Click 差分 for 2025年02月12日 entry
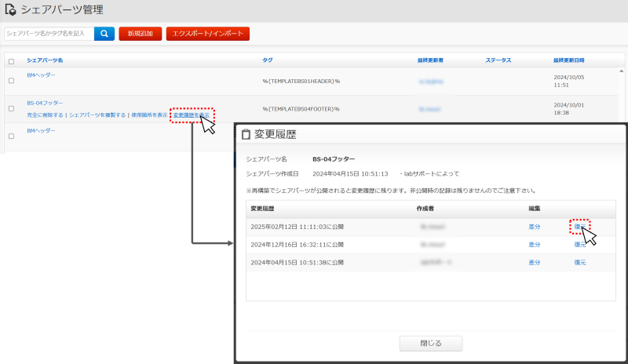Screen dimensions: 628x364 click(x=535, y=227)
